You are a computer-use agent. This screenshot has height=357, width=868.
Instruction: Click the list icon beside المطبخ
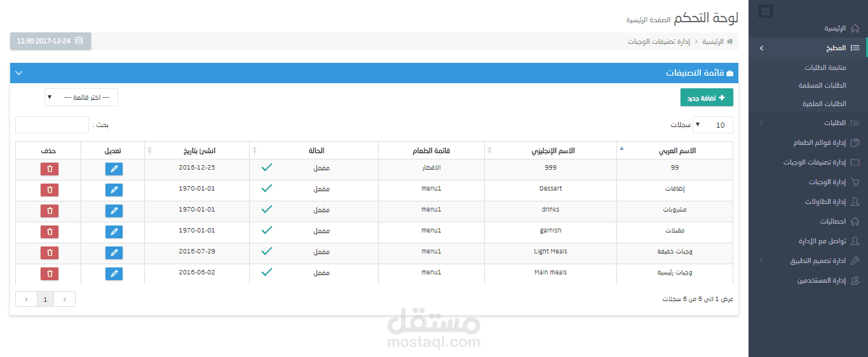[855, 48]
